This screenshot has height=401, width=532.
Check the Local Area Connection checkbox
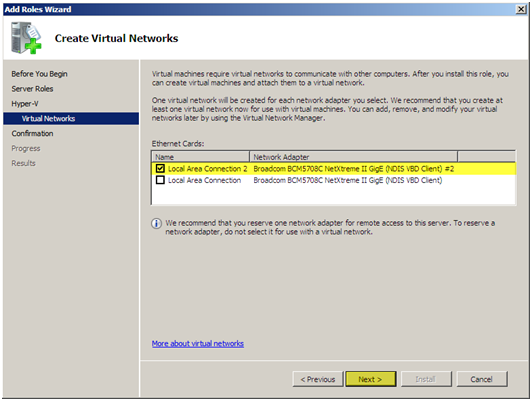[x=160, y=180]
